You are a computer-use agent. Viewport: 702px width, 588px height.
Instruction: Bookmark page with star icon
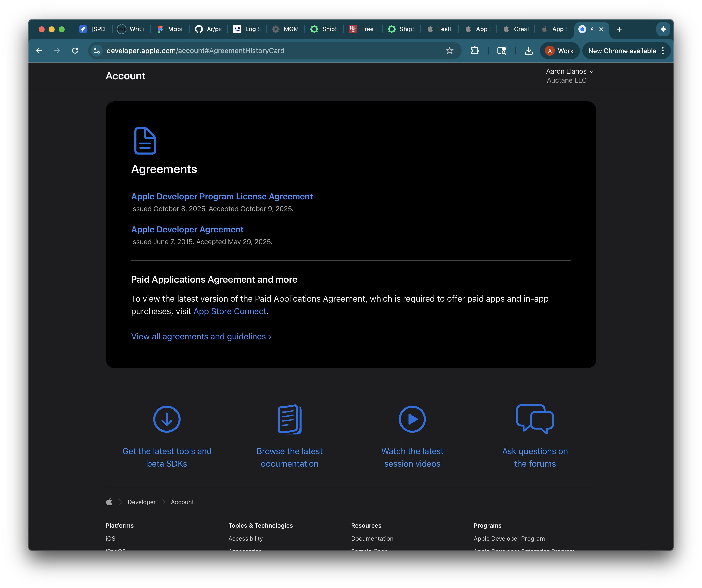tap(449, 51)
